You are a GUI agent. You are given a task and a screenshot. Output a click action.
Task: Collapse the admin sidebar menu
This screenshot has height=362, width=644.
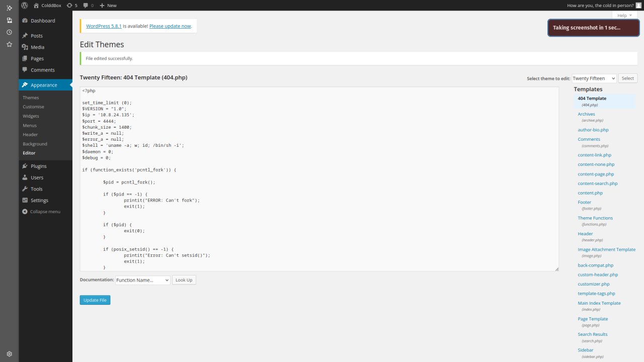tap(41, 212)
